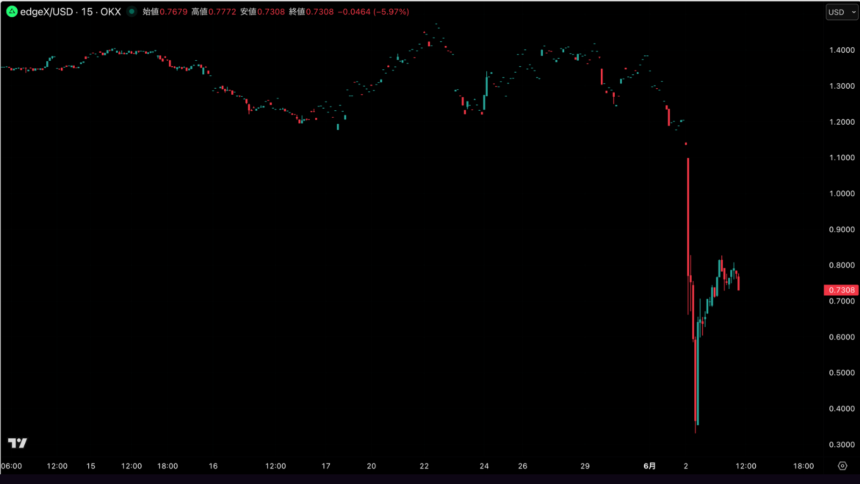Click the 18:00 label at far right
The width and height of the screenshot is (860, 484).
pos(804,466)
